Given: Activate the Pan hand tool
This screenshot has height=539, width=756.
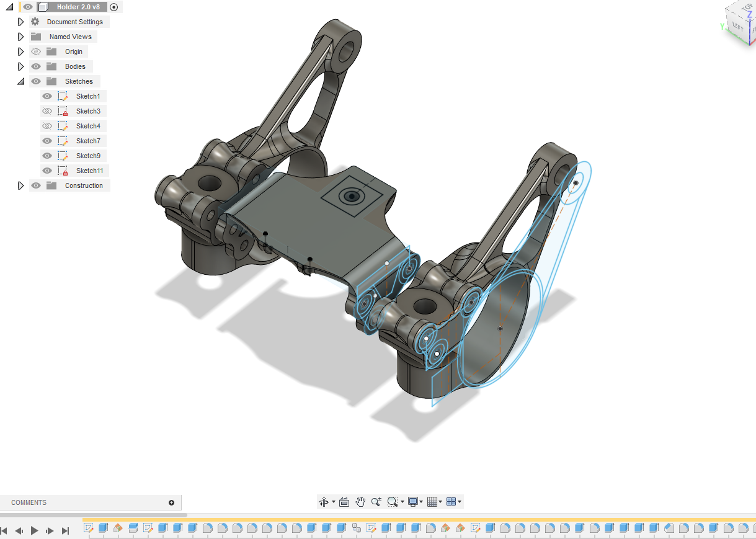Looking at the screenshot, I should click(360, 502).
